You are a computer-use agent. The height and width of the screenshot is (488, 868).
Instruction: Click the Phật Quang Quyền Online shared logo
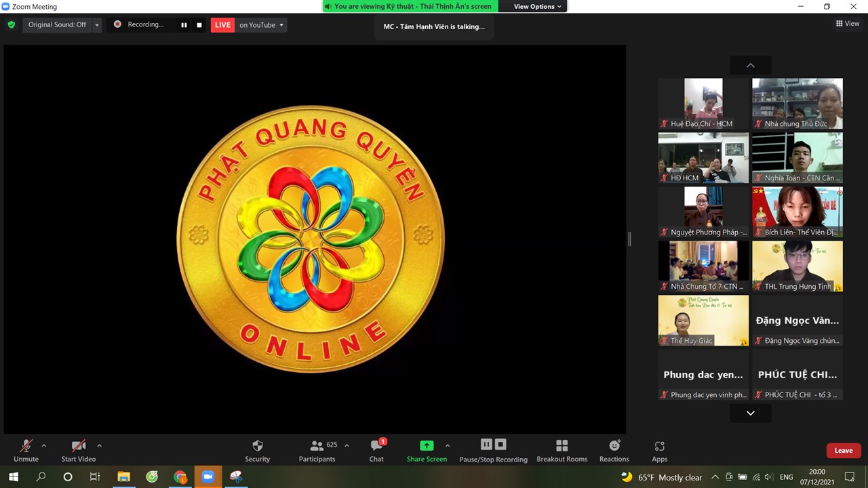311,239
